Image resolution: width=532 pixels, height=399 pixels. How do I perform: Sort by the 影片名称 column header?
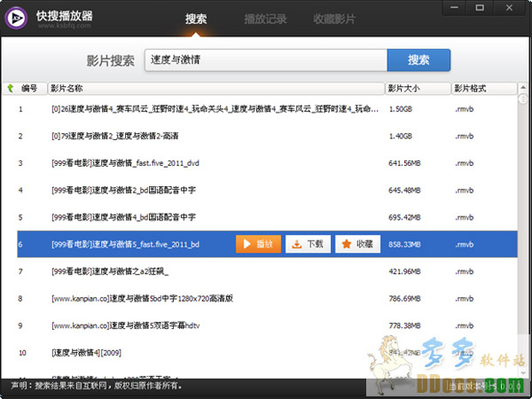(216, 89)
